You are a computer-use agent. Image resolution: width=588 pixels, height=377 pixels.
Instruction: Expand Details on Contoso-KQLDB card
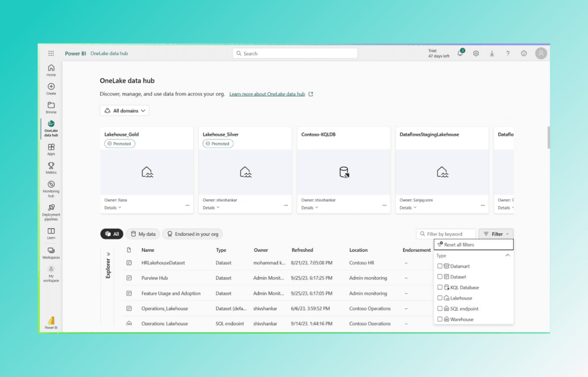coord(310,208)
